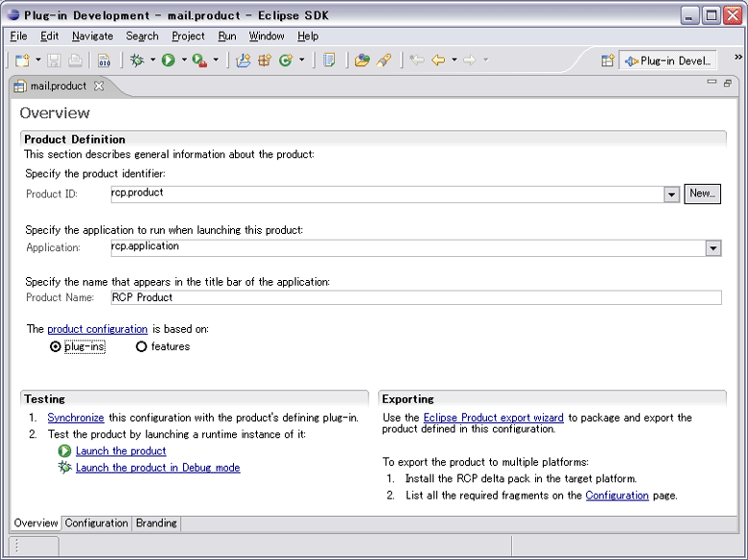Maximize the editor area
Image resolution: width=748 pixels, height=560 pixels.
(x=728, y=83)
